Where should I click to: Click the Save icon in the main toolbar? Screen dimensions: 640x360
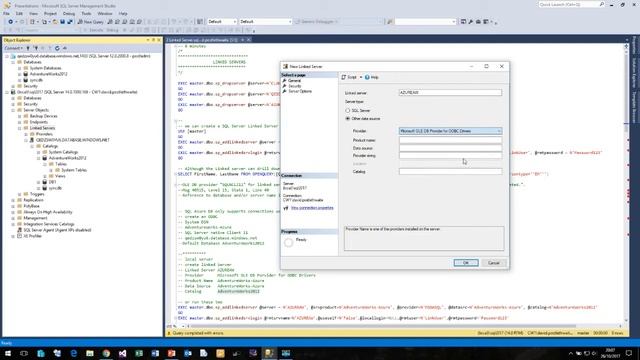click(62, 22)
